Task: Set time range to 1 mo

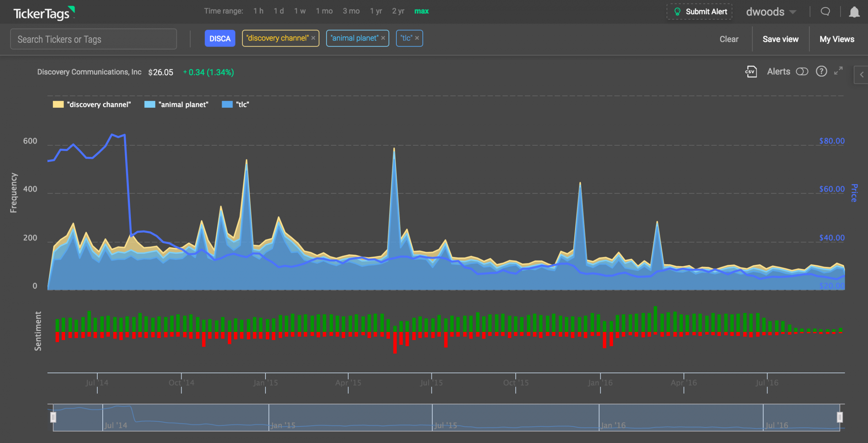Action: click(324, 11)
